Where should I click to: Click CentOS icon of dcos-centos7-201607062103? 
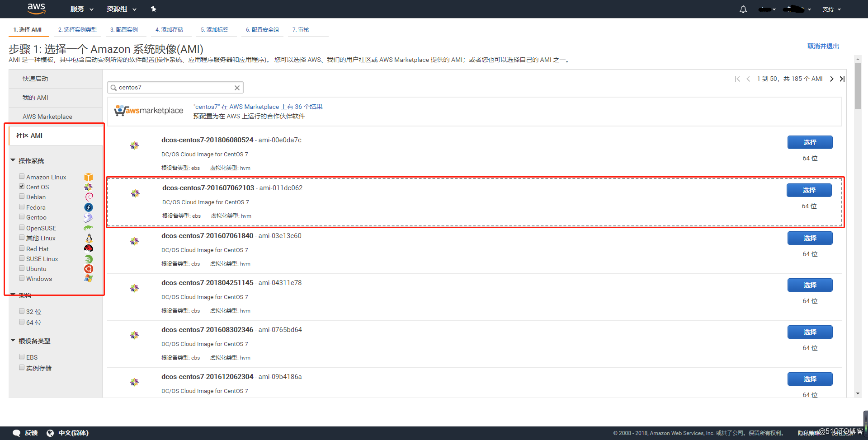(x=135, y=193)
